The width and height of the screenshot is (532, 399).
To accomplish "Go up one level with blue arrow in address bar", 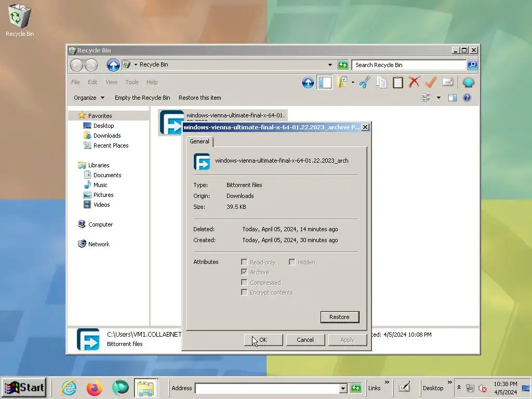I will (113, 65).
